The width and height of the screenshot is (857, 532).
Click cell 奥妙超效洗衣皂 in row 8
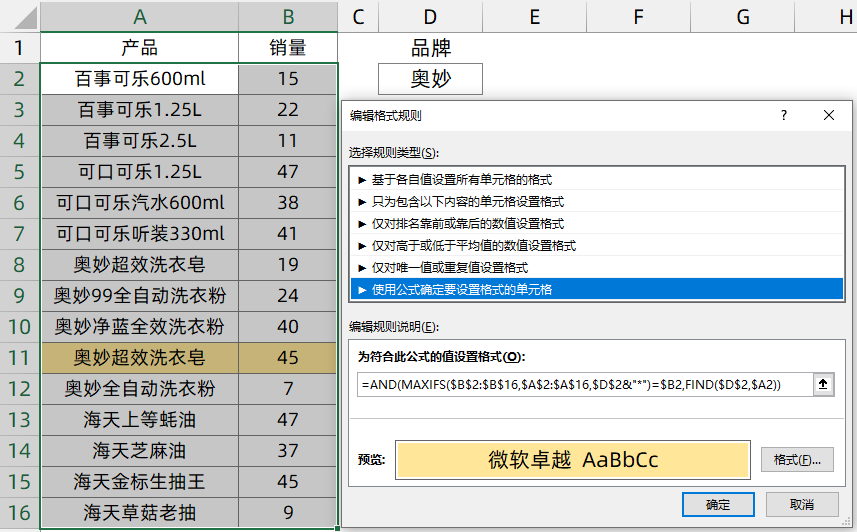click(139, 265)
